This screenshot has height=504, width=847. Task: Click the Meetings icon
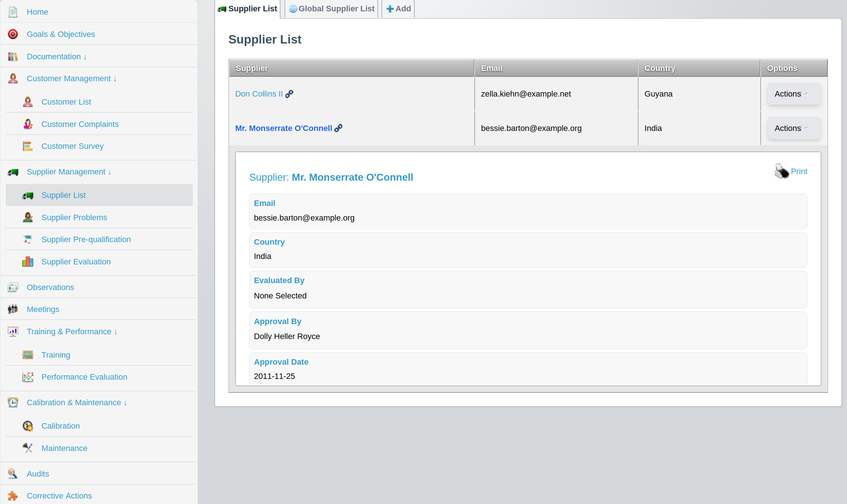13,309
